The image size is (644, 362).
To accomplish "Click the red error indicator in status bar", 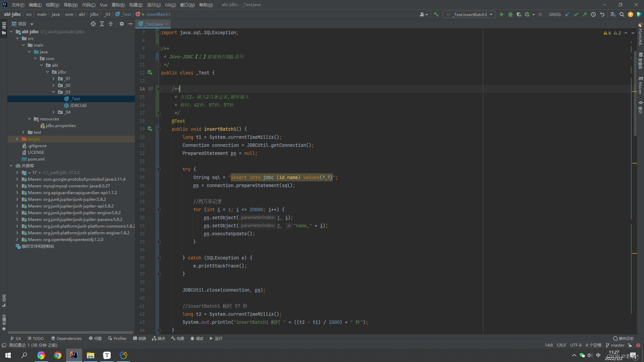I will (x=638, y=345).
